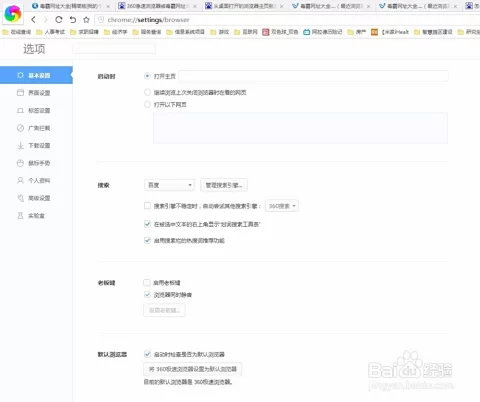Enable the 启用老板键 checkbox

pos(147,283)
